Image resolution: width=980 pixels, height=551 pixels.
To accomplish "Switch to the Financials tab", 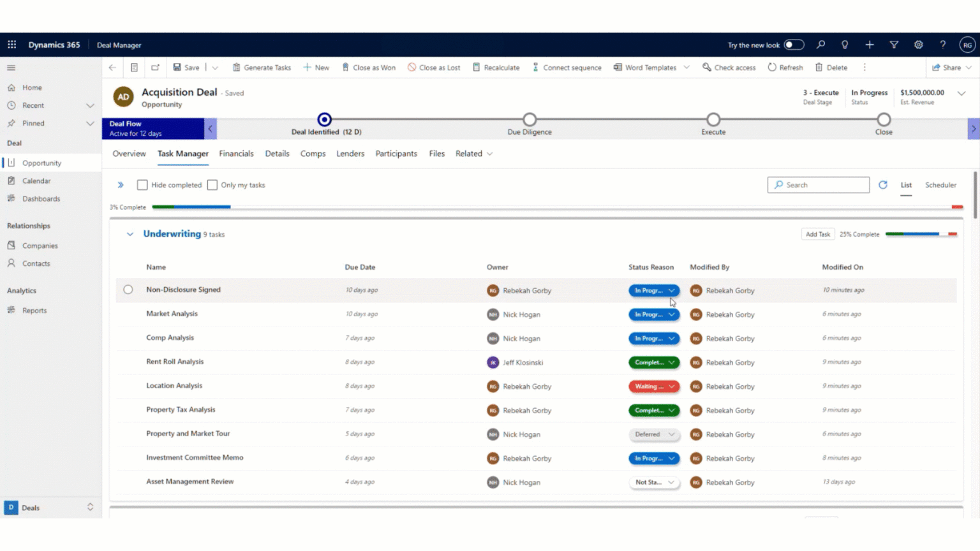I will pyautogui.click(x=236, y=154).
